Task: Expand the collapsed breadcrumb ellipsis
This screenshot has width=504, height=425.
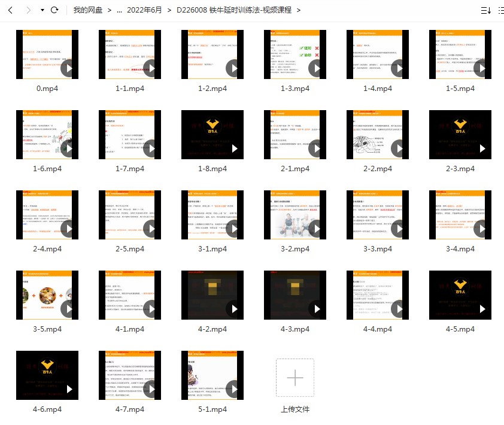Action: click(x=120, y=10)
